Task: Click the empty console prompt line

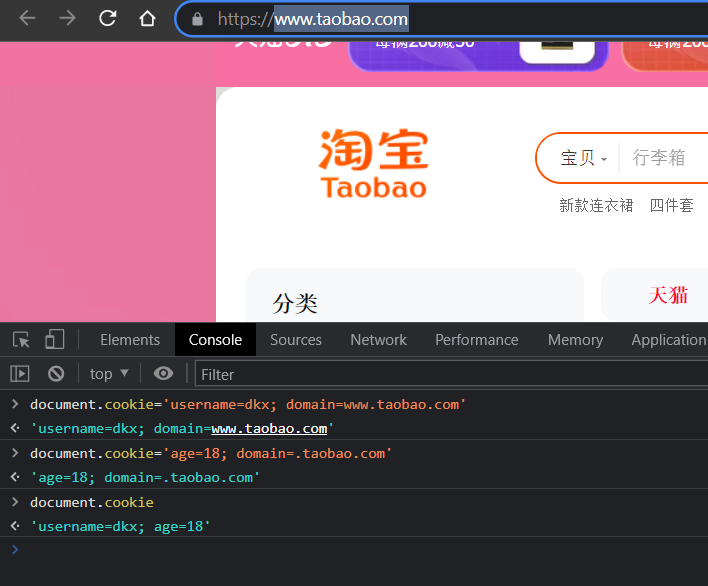Action: point(354,549)
